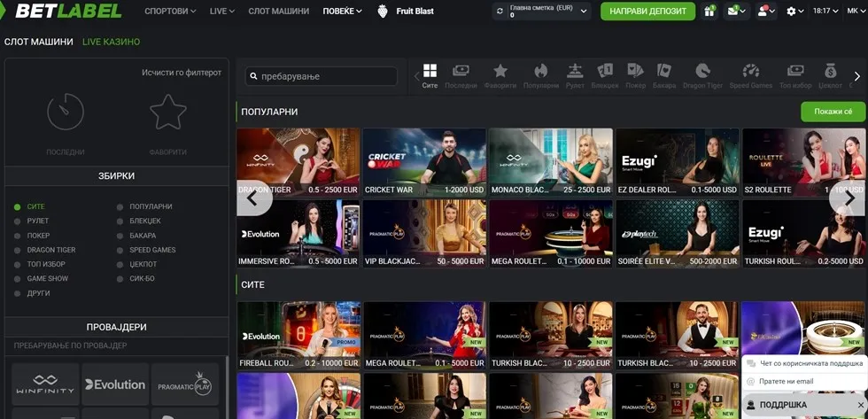Expand the Спортови dropdown menu
Image resolution: width=868 pixels, height=419 pixels.
169,12
